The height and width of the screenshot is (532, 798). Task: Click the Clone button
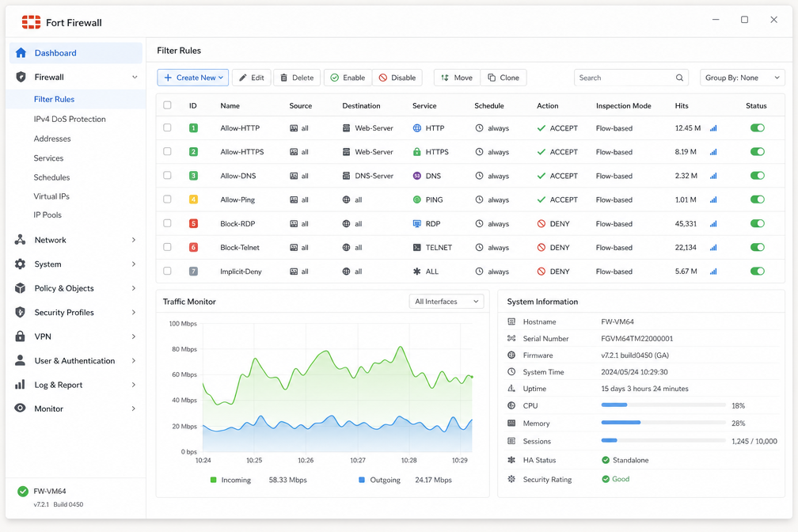(x=503, y=78)
